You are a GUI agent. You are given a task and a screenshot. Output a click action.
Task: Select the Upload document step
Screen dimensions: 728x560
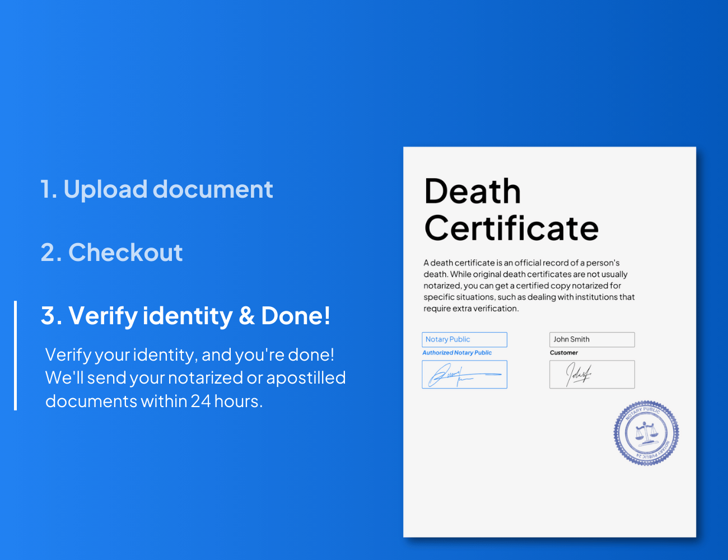tap(157, 189)
